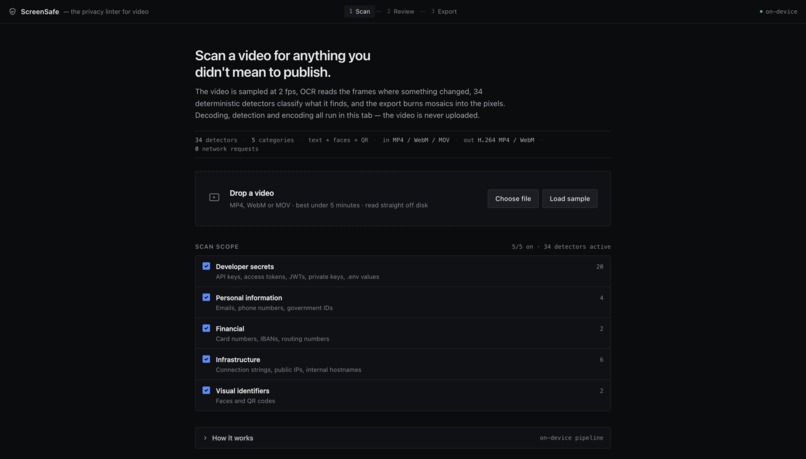Click the Infrastructure category label
The height and width of the screenshot is (459, 806).
(237, 360)
